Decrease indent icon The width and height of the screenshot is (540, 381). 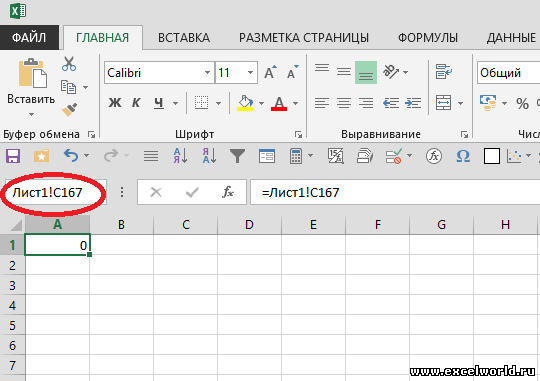point(391,103)
